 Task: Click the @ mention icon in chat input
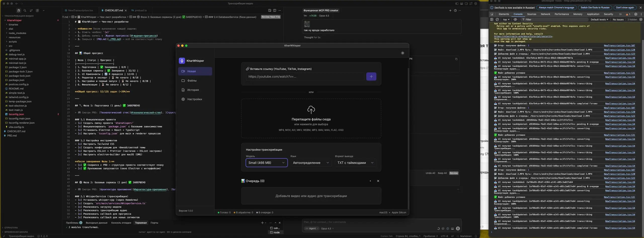coord(443,228)
